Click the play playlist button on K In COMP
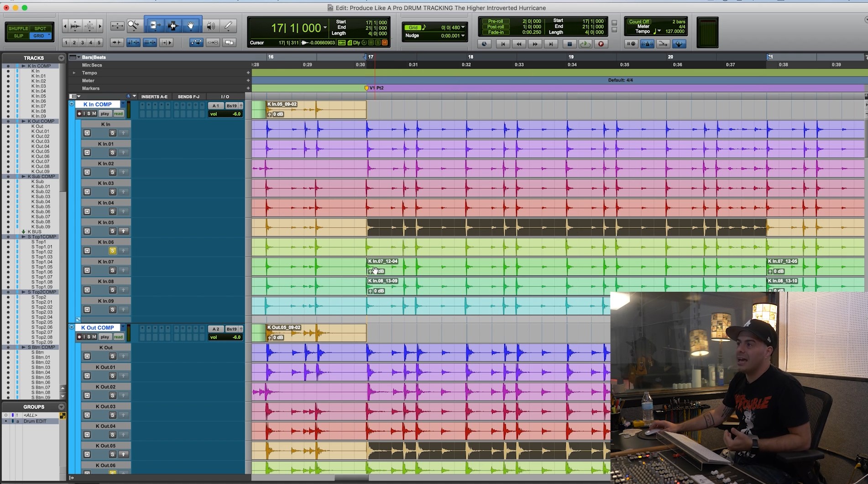This screenshot has height=484, width=868. (x=105, y=114)
